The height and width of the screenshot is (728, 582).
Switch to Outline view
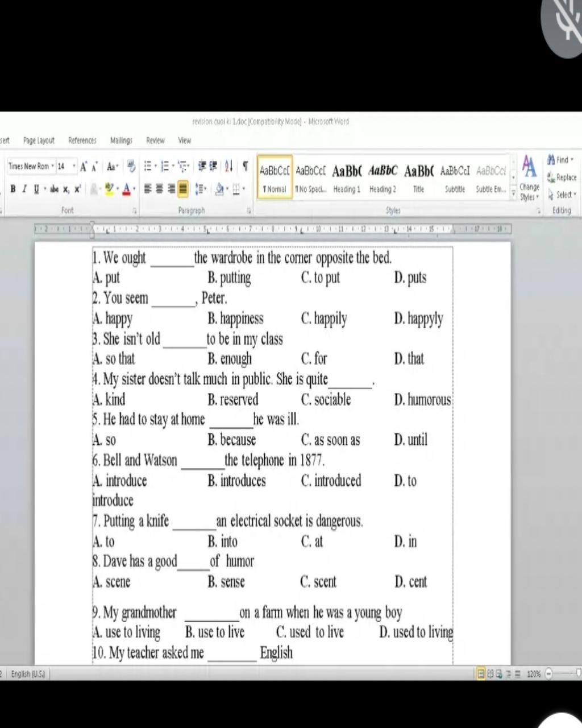(x=508, y=674)
